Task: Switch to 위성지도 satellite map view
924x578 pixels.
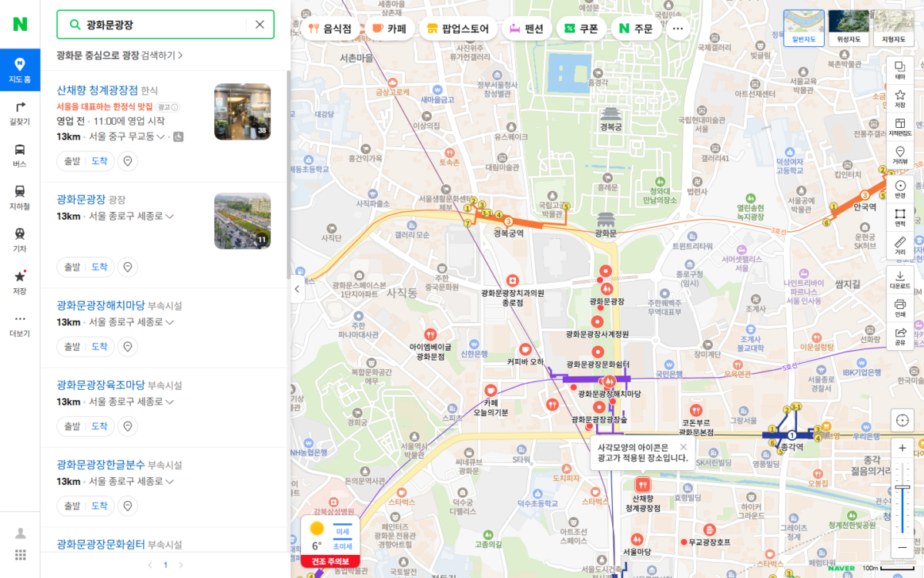Action: [849, 29]
